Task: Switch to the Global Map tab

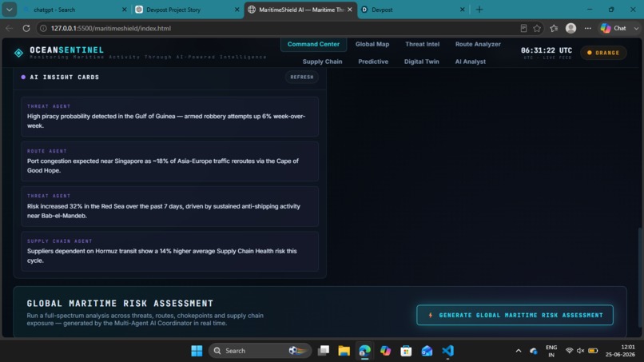Action: 372,45
